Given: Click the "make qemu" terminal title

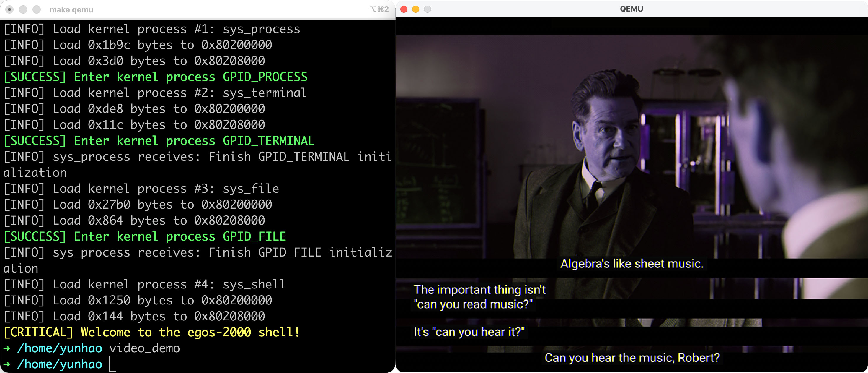Looking at the screenshot, I should [x=71, y=10].
